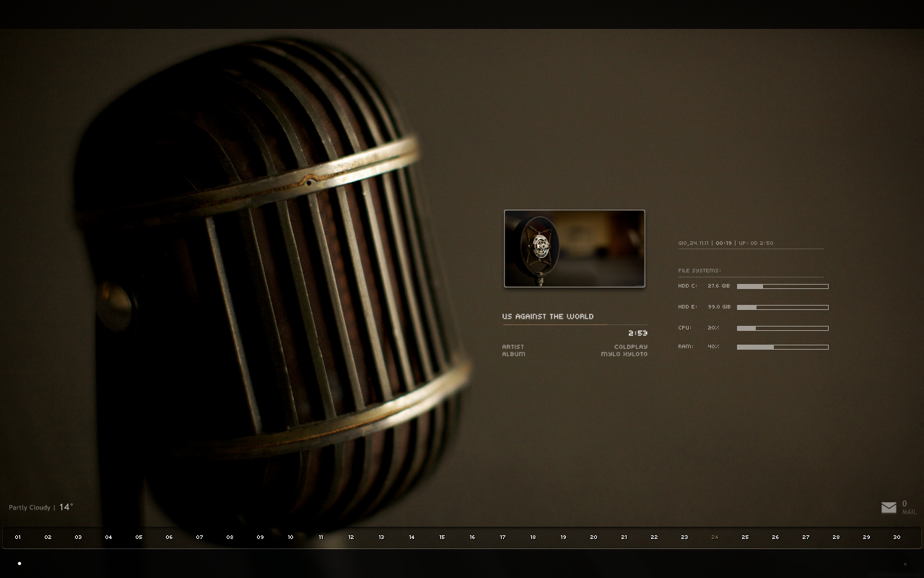Click the RAM usage bar
924x578 pixels.
click(x=783, y=347)
